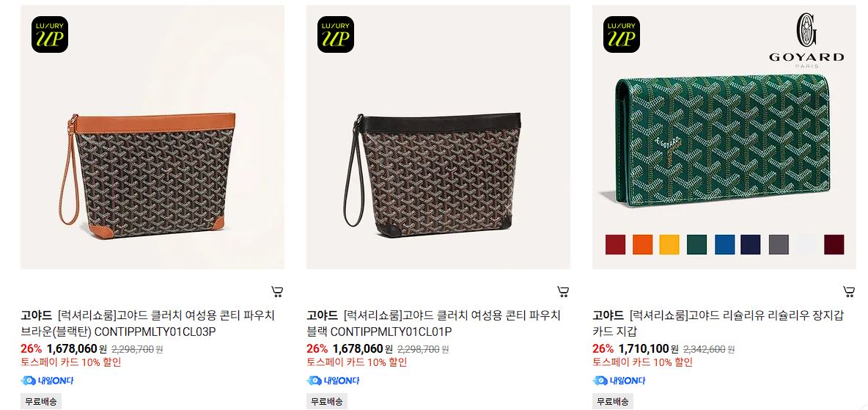Click the Goyard Paris logo
The height and width of the screenshot is (410, 868).
pos(806,41)
